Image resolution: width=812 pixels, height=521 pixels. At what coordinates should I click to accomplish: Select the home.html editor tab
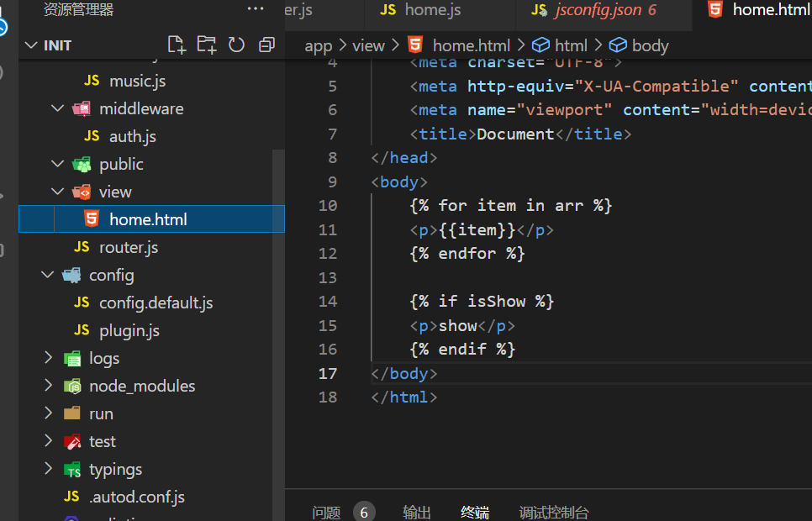(752, 15)
